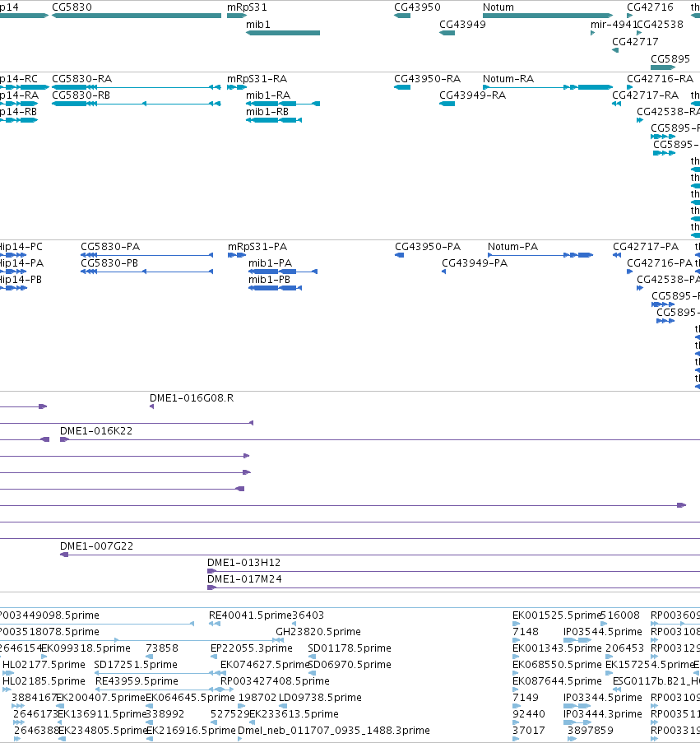Image resolution: width=700 pixels, height=743 pixels.
Task: Select the Hip14-PC protein label
Action: pyautogui.click(x=21, y=246)
